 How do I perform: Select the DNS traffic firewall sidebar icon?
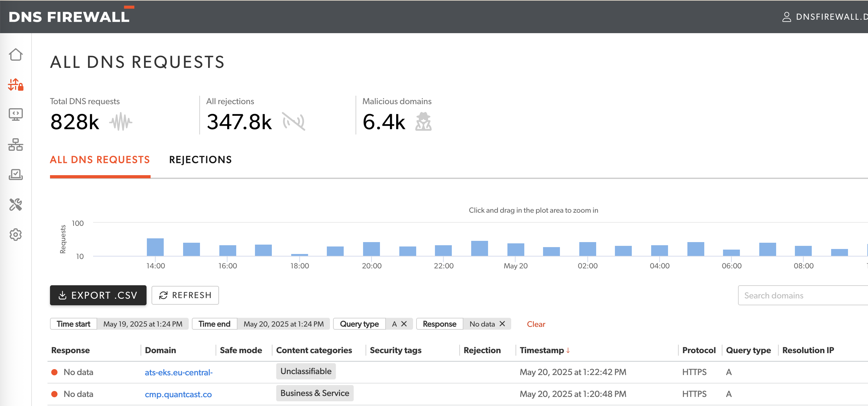click(16, 85)
